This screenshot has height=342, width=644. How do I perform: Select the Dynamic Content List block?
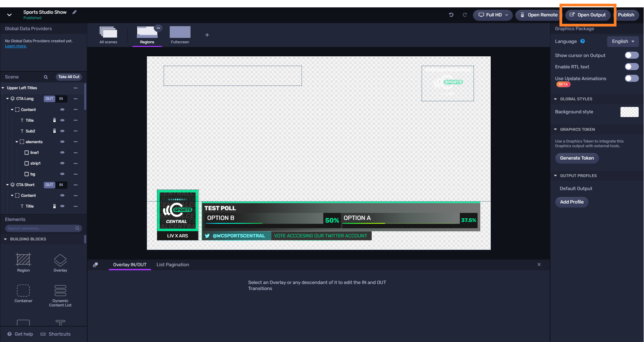[x=60, y=295]
